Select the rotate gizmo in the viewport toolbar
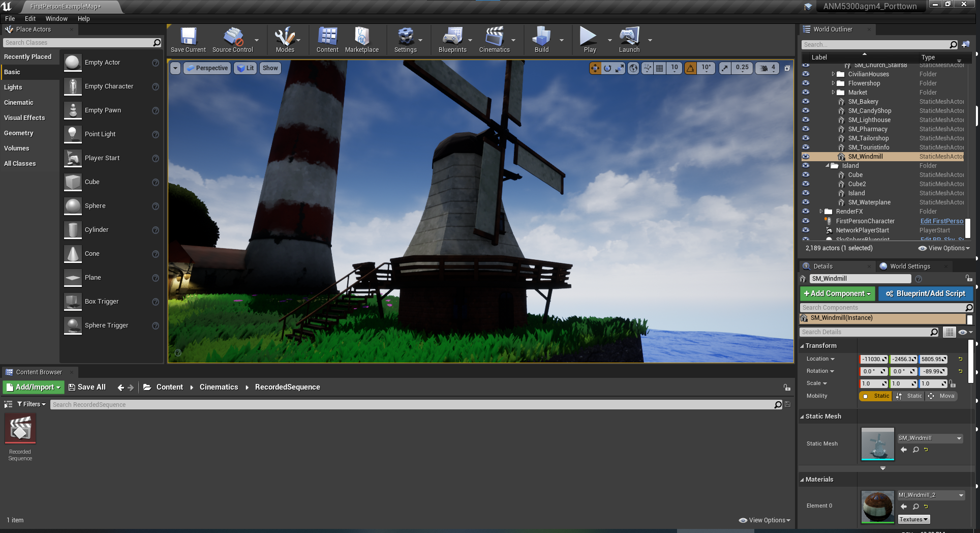 [607, 68]
